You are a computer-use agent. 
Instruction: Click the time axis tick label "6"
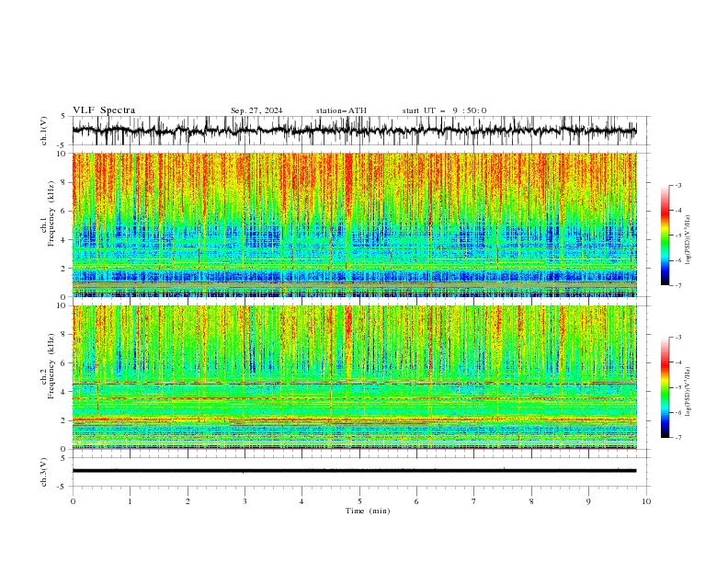[416, 501]
